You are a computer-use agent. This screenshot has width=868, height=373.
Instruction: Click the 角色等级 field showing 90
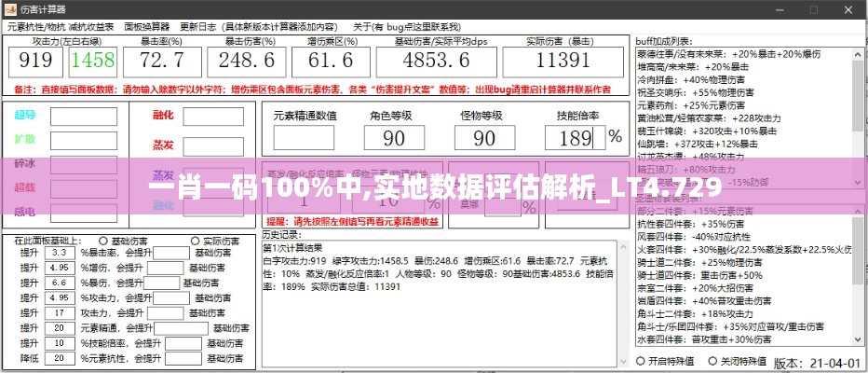click(x=394, y=137)
